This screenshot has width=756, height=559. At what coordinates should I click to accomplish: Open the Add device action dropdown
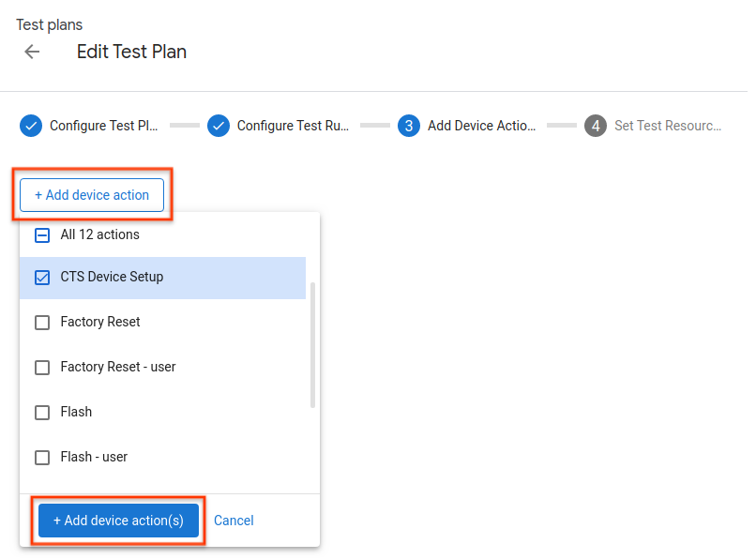pos(92,194)
